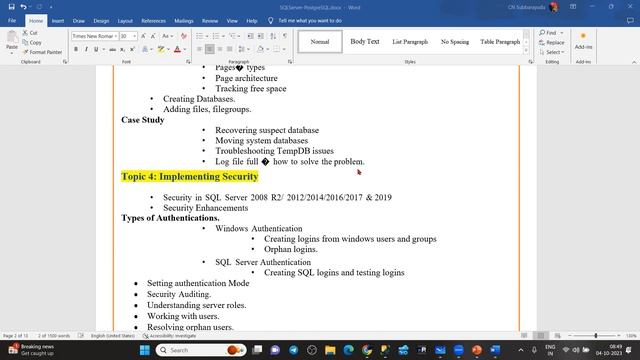Open the Change Case Aa dropdown
The image size is (640, 360).
pyautogui.click(x=167, y=36)
